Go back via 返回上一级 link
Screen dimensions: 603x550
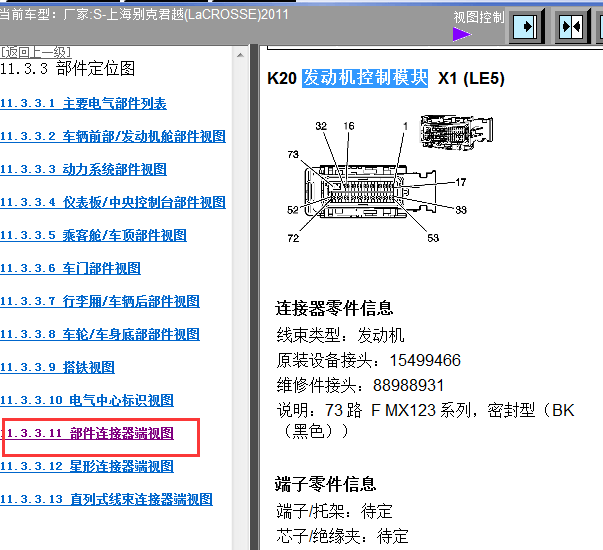click(x=35, y=52)
